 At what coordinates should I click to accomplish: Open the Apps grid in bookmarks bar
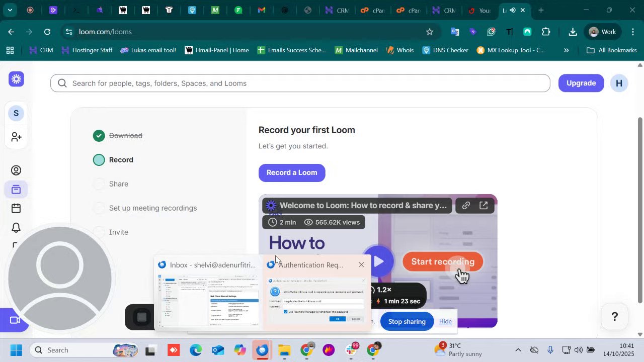tap(10, 50)
